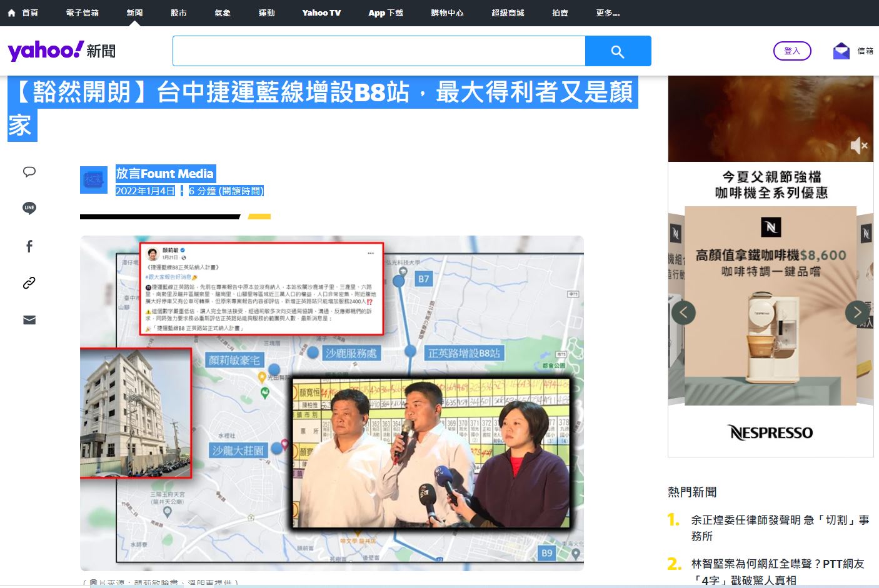Click the 放言 publisher logo avatar
This screenshot has height=588, width=879.
click(94, 180)
